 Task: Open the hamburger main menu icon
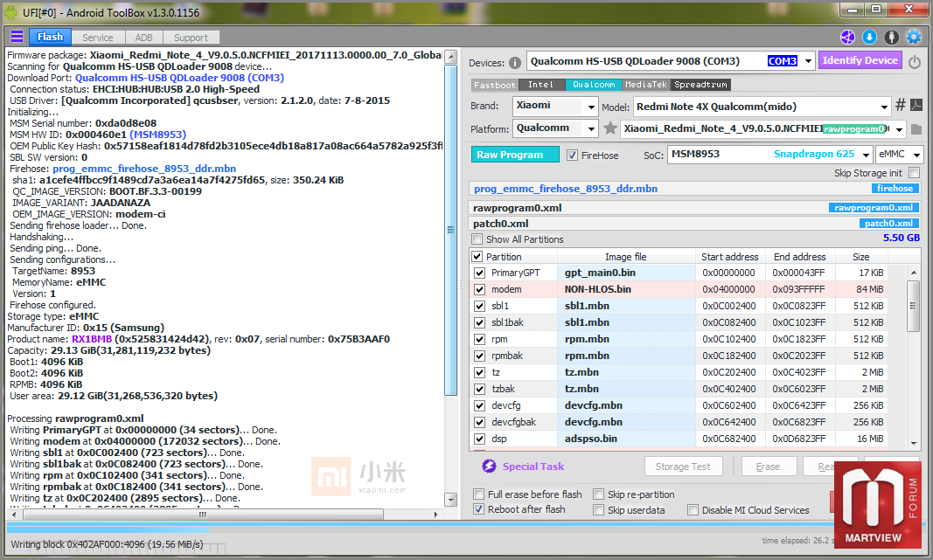[17, 37]
